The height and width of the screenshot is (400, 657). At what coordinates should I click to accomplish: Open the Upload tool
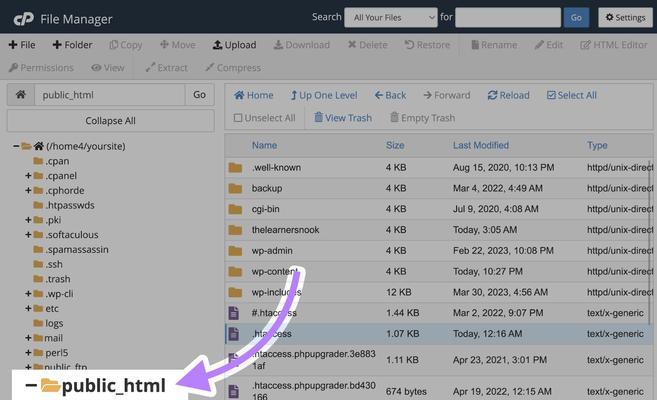click(x=234, y=45)
